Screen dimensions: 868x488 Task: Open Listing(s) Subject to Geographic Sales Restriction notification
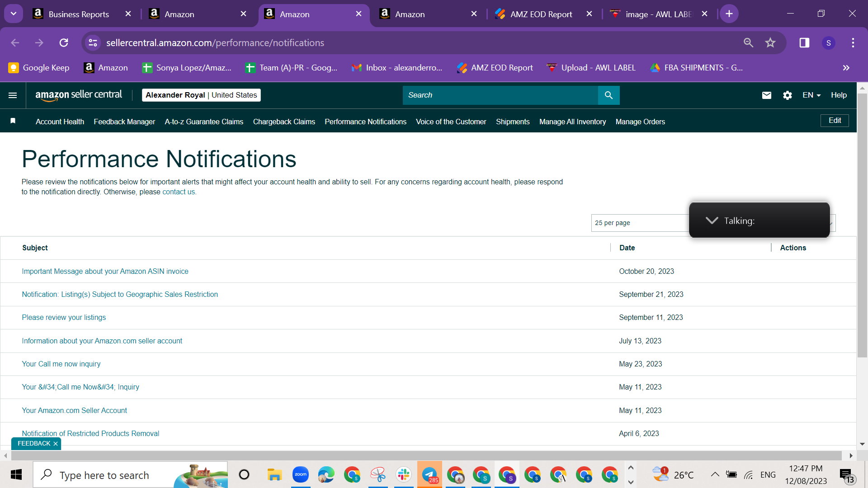[x=120, y=294]
